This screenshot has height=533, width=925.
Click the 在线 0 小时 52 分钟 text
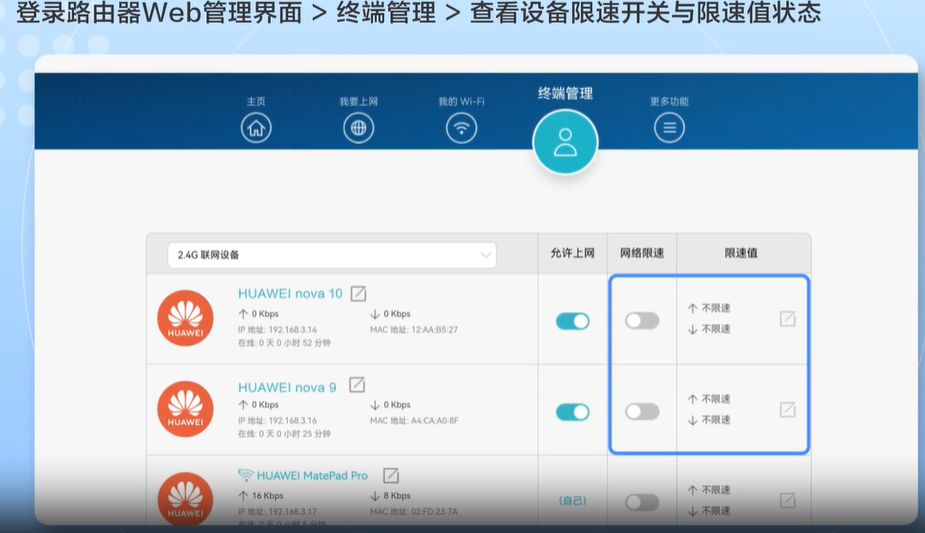coord(284,343)
